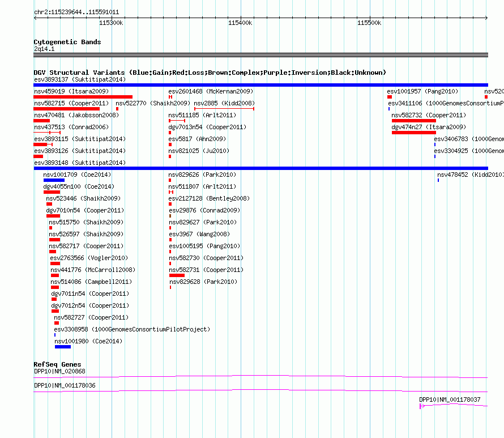
Task: Select the nsv511807 (Arlt2011) label
Action: (202, 186)
